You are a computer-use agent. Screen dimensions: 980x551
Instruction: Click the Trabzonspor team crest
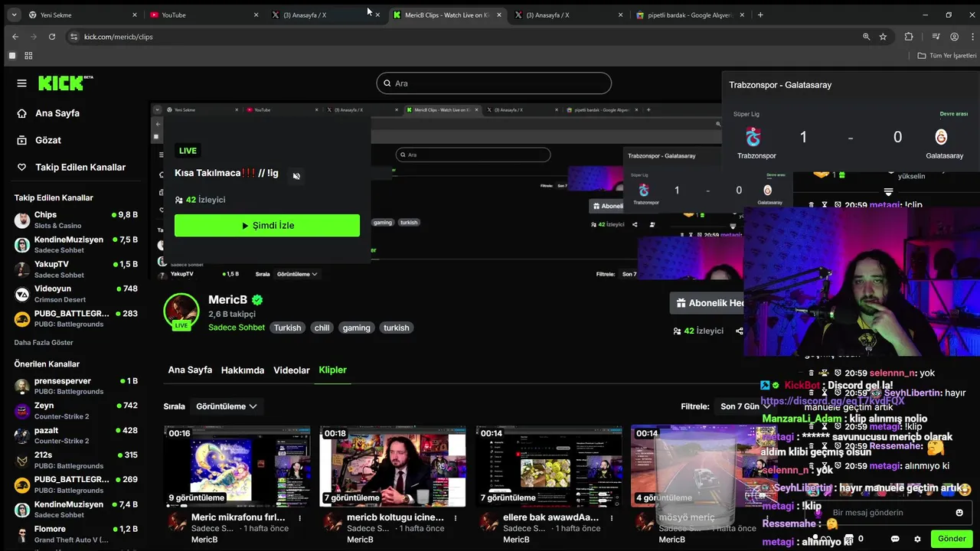pos(754,137)
